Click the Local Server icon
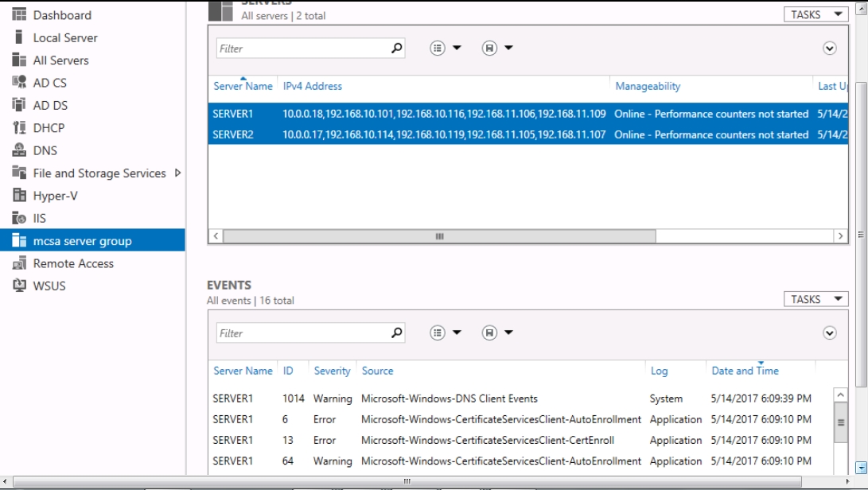This screenshot has height=490, width=868. 19,37
